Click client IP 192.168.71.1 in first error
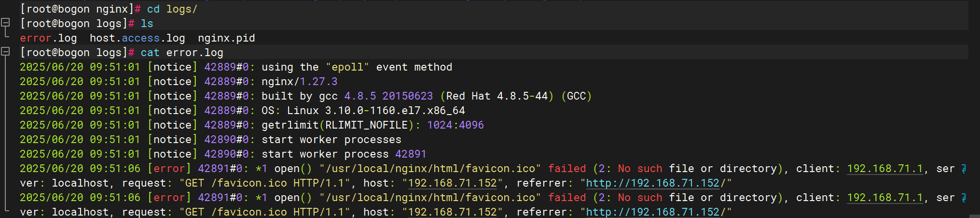Image resolution: width=980 pixels, height=218 pixels. [x=885, y=169]
